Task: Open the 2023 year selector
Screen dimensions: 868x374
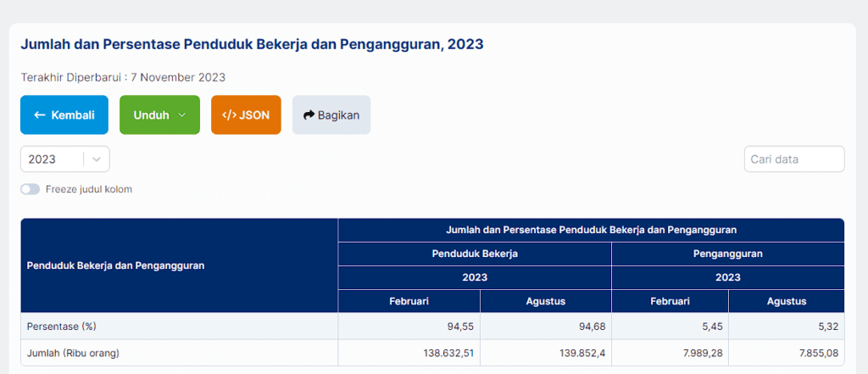Action: [x=51, y=159]
